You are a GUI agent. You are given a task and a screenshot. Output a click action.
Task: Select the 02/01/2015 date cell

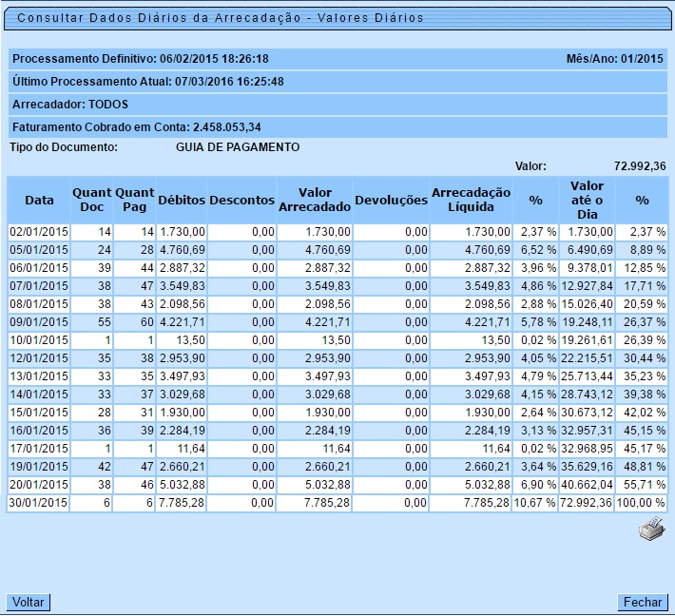tap(39, 232)
